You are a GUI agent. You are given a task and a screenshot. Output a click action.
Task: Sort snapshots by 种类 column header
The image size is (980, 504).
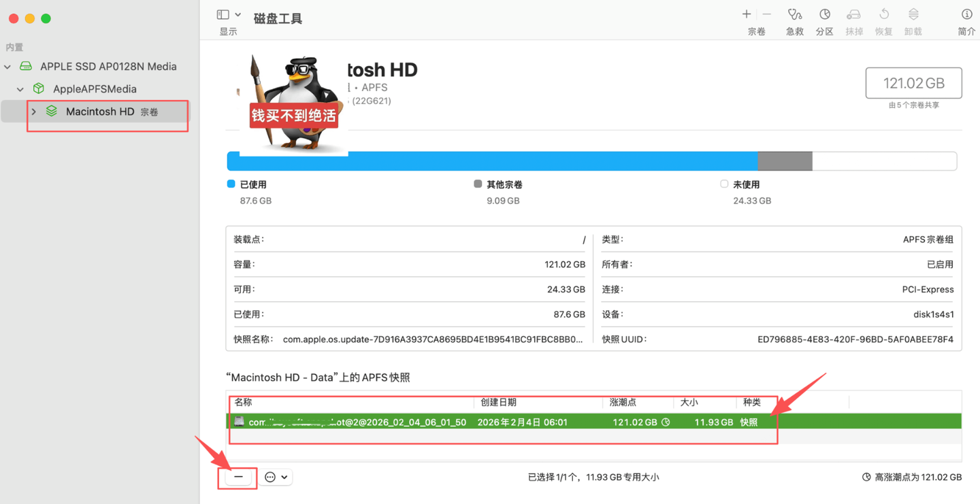[751, 402]
